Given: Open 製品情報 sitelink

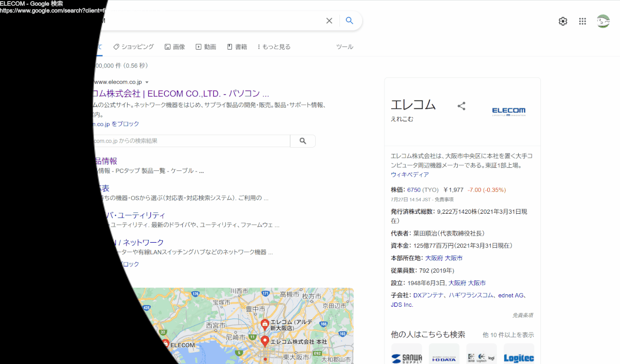Looking at the screenshot, I should tap(105, 161).
